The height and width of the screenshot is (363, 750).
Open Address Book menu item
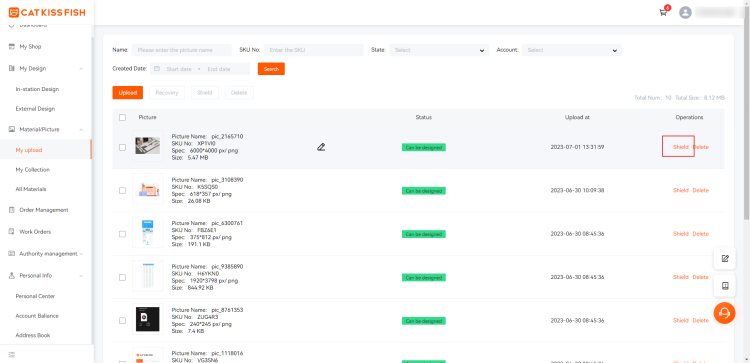[x=33, y=335]
